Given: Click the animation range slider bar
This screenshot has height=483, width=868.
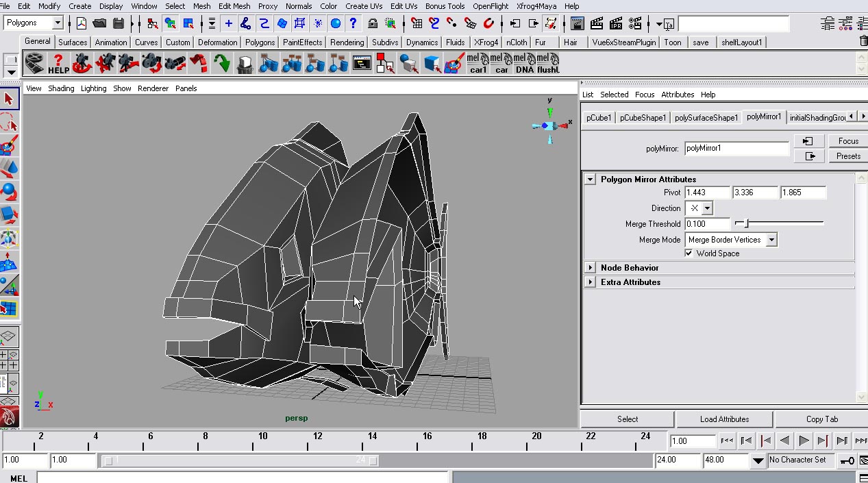Looking at the screenshot, I should (x=239, y=461).
